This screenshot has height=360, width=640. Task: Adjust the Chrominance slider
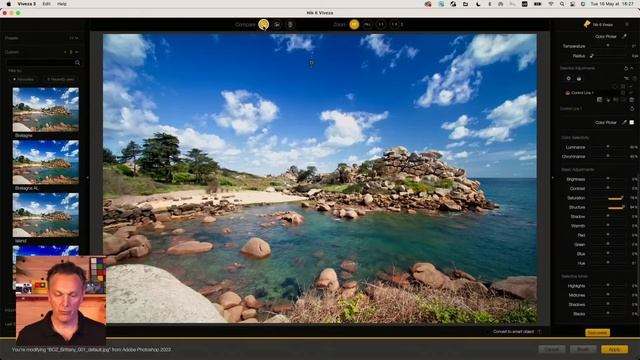point(608,156)
